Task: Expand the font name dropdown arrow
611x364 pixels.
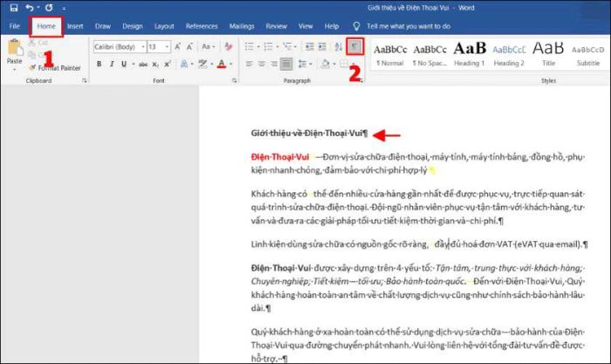Action: pyautogui.click(x=143, y=47)
